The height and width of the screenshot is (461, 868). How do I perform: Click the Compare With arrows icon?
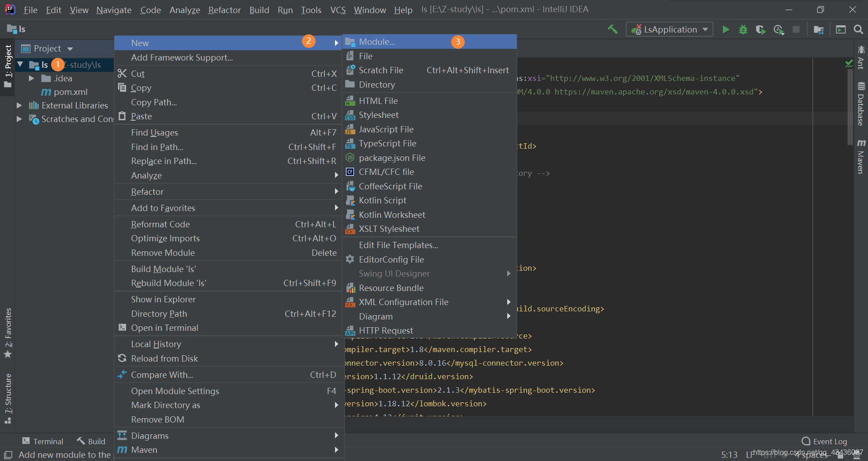(x=122, y=375)
